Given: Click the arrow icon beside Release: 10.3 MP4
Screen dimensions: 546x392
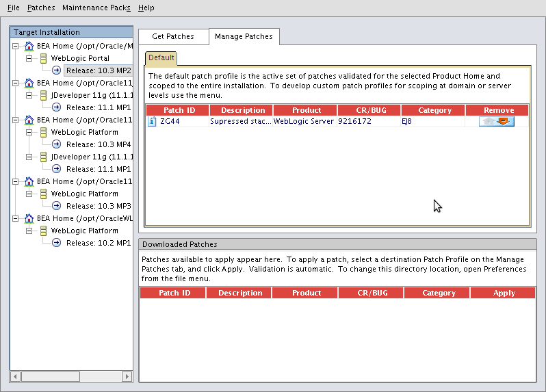Looking at the screenshot, I should tap(56, 144).
